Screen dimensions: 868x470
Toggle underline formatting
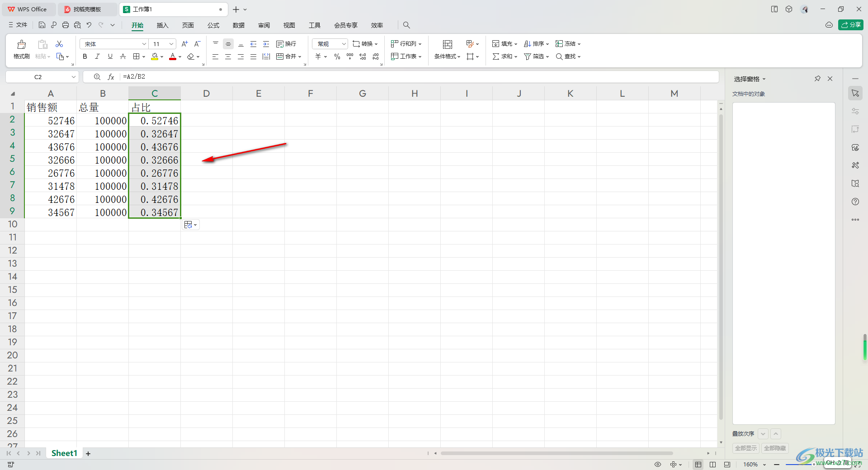pyautogui.click(x=110, y=56)
